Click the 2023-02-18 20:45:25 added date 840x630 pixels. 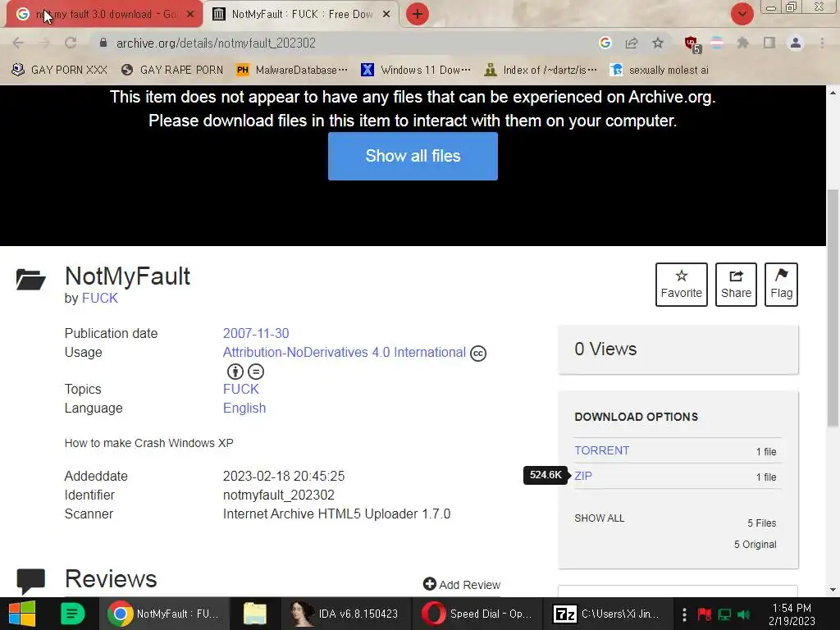click(283, 477)
